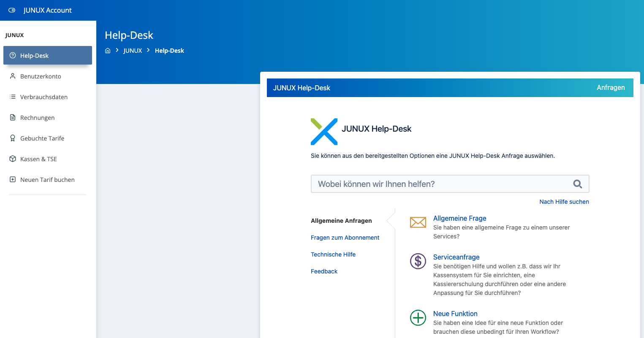Open Benutzerkonto in the sidebar
The width and height of the screenshot is (644, 338).
(x=48, y=76)
